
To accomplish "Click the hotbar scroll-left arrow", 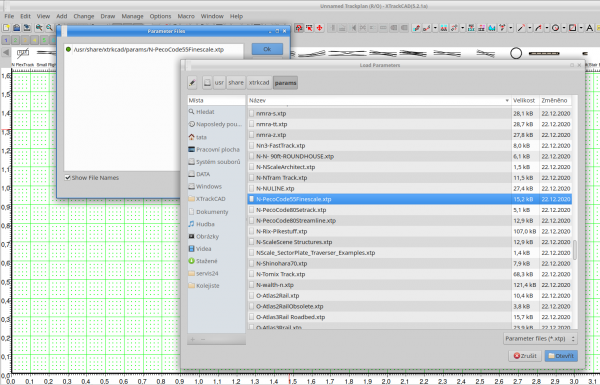I will 6,52.
